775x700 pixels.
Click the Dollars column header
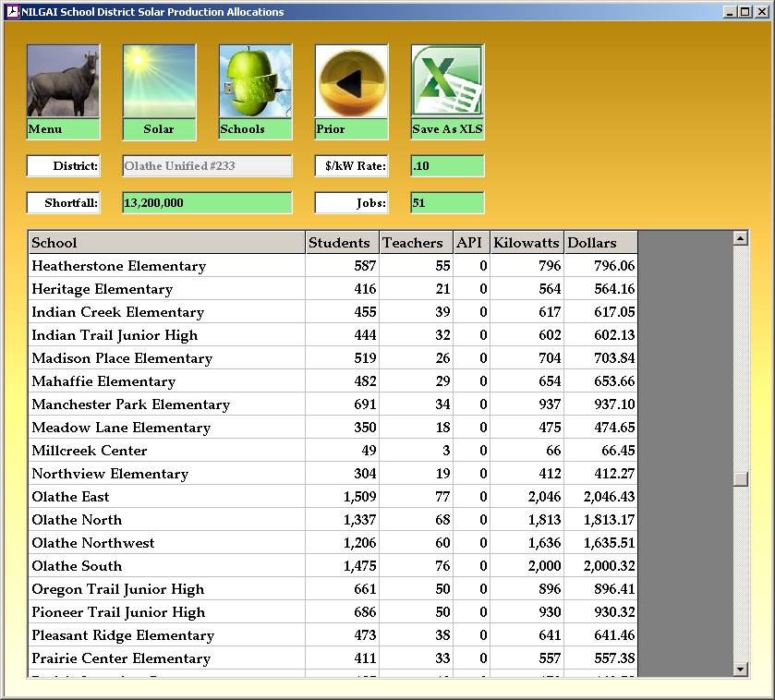coord(600,243)
